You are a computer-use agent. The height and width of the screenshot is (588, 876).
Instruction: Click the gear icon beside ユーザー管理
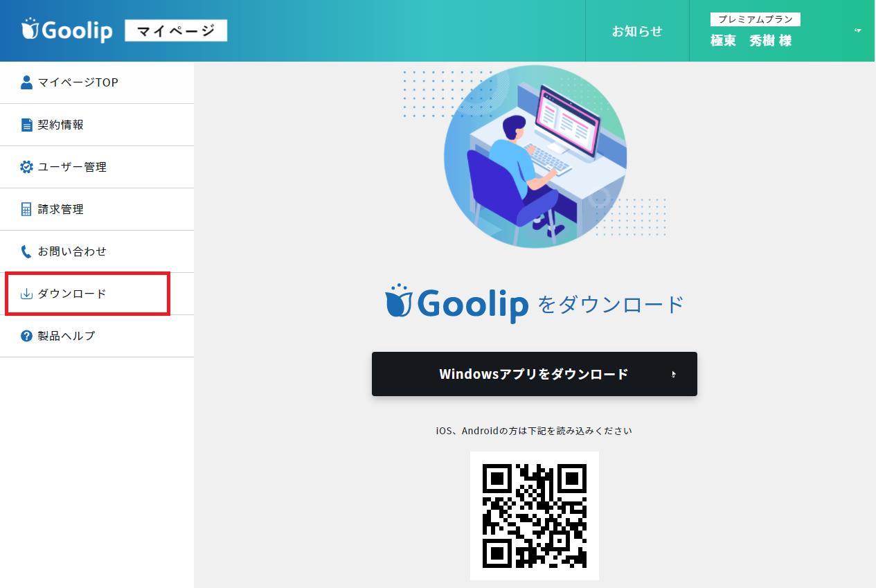pos(26,167)
